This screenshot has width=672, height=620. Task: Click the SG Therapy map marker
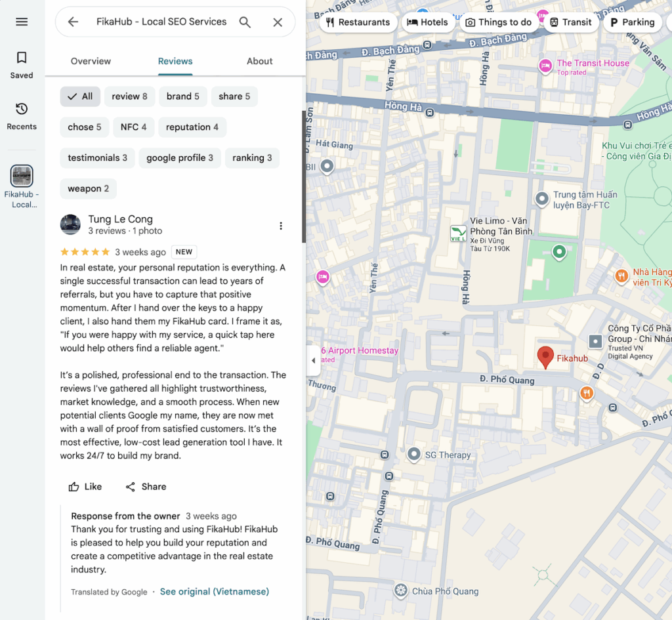[414, 454]
